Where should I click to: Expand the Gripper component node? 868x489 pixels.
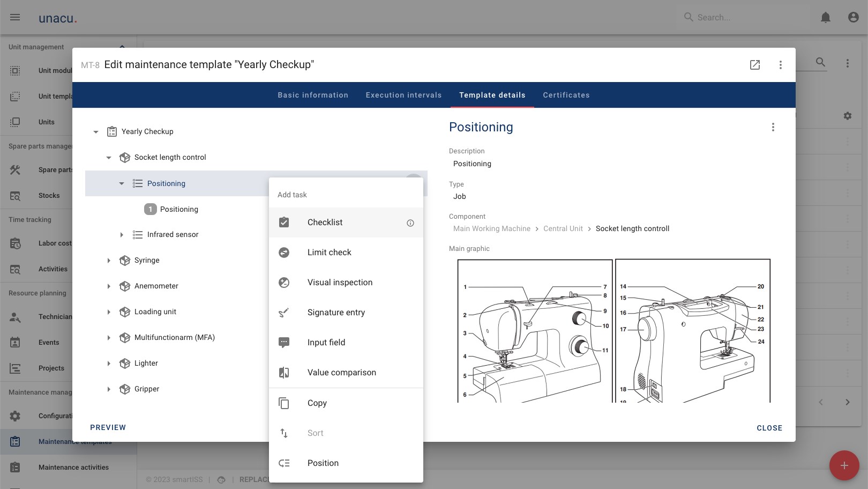[109, 389]
